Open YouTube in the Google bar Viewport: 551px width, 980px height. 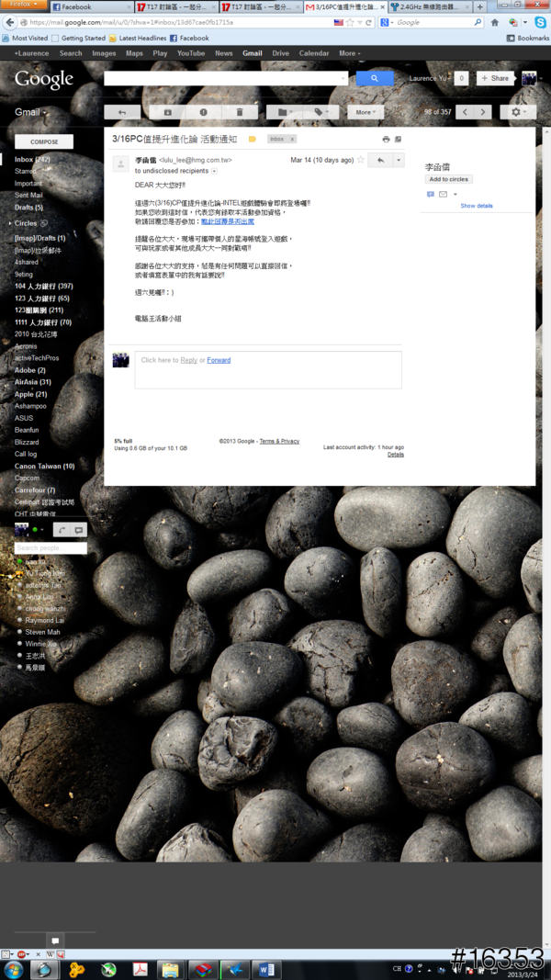[x=191, y=53]
